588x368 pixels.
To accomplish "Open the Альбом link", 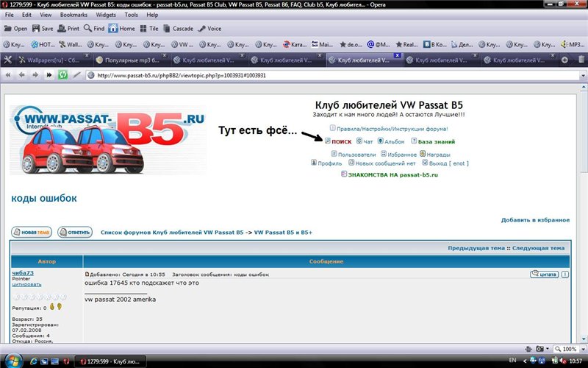I will coord(395,141).
